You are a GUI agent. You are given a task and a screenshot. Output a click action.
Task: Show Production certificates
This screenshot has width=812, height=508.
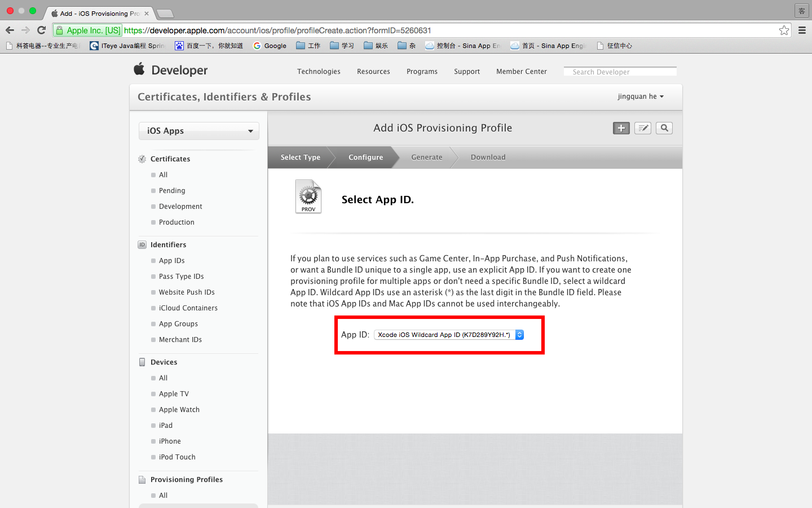click(176, 222)
